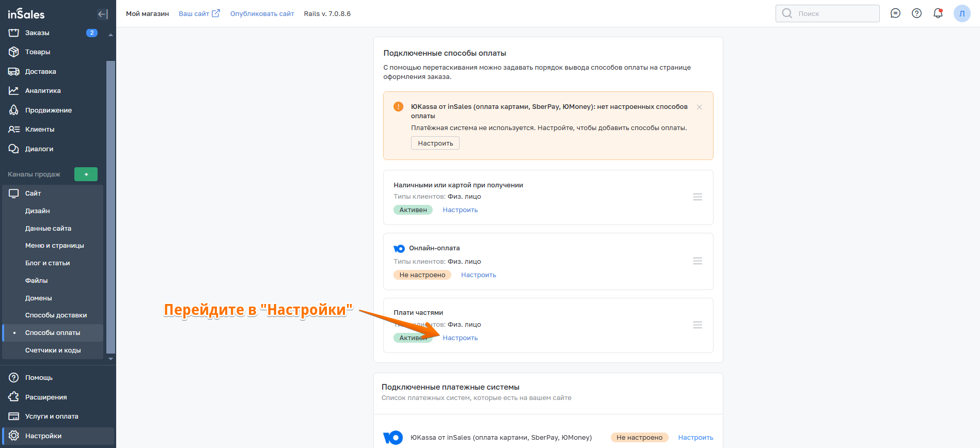Open the Заказы section in the sidebar
The image size is (980, 448).
click(37, 33)
